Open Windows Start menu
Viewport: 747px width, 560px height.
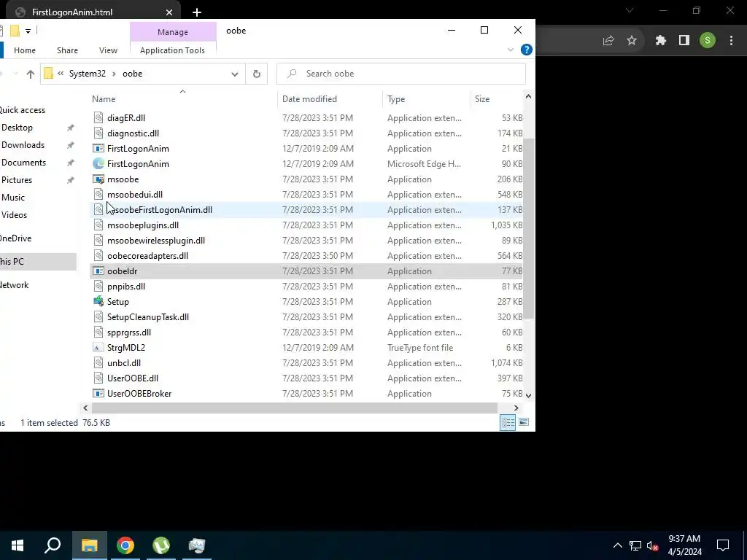pos(18,545)
